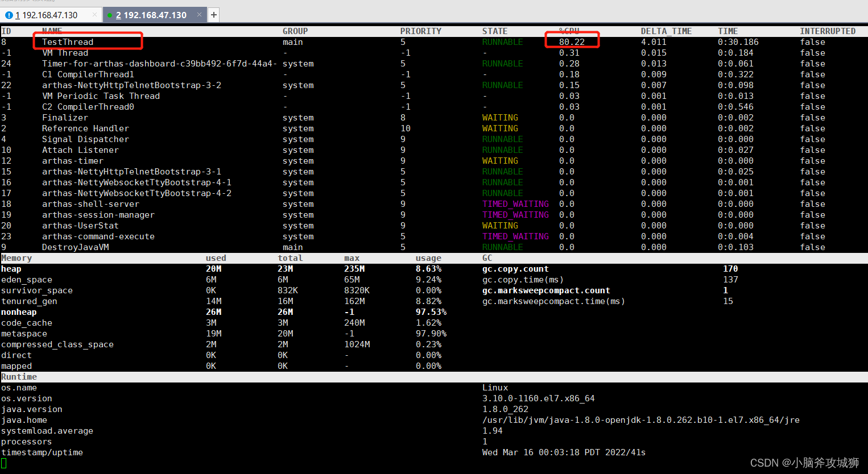Close the second session tab
The image size is (868, 474).
199,15
